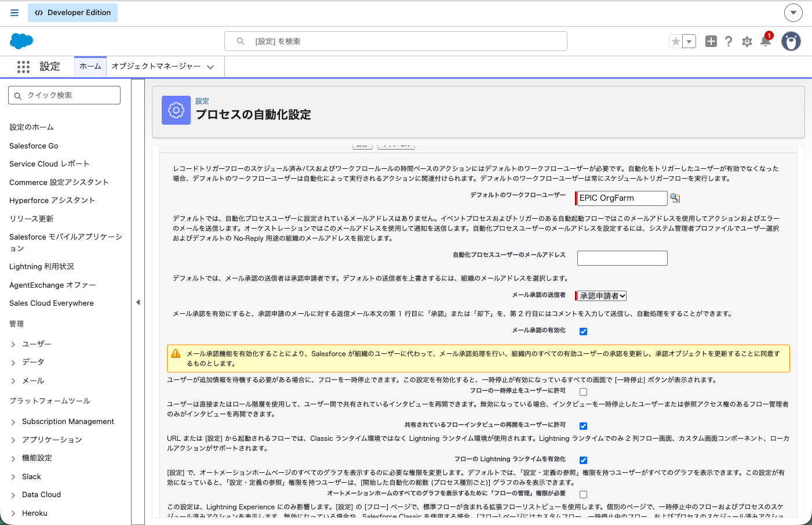Open the favorites list dropdown arrow
Screen dimensions: 812x525
[689, 41]
